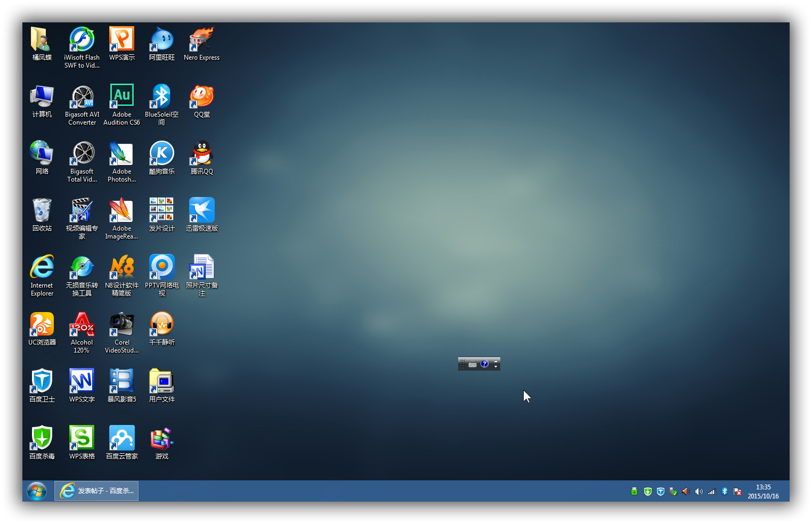Screen dimensions: 812x524
Task: Select the 视频编辑专家 shortcut
Action: (x=82, y=219)
